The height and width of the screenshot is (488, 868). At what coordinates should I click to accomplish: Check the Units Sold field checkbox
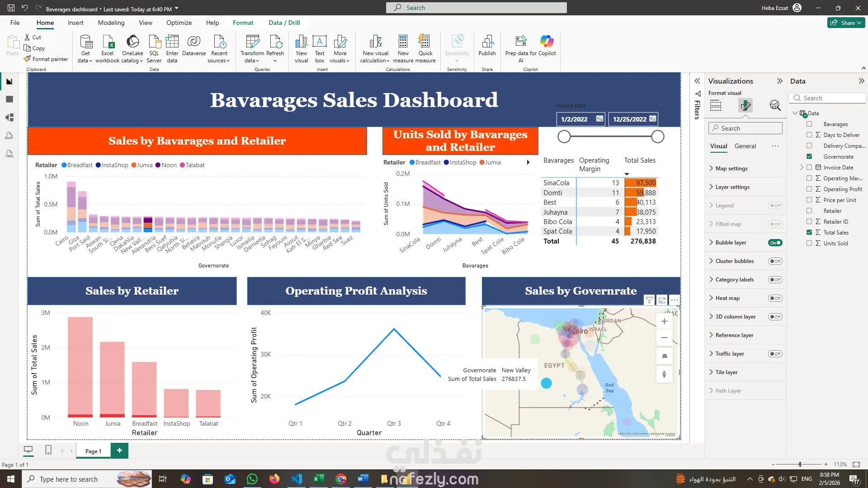coord(809,243)
